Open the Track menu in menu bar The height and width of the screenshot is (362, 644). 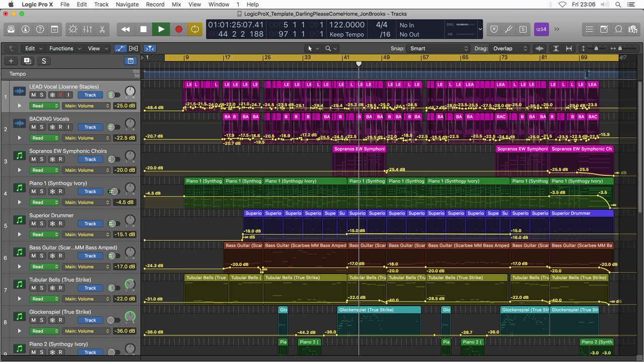tap(101, 5)
